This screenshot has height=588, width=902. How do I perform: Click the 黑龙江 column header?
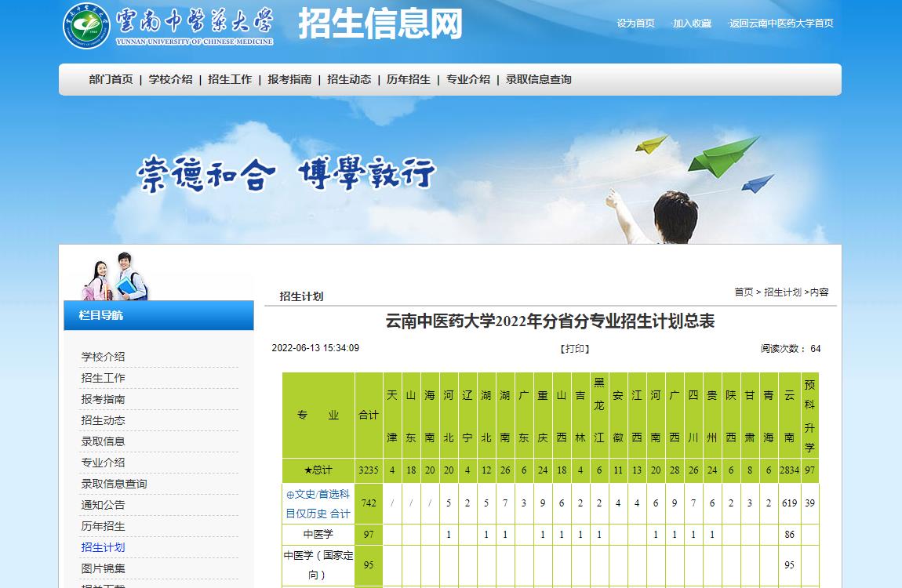598,415
